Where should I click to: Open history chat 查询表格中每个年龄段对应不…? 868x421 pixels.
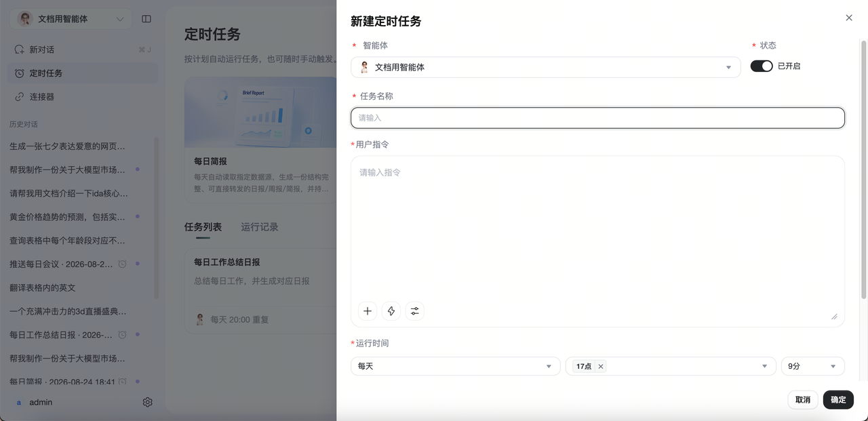click(68, 241)
